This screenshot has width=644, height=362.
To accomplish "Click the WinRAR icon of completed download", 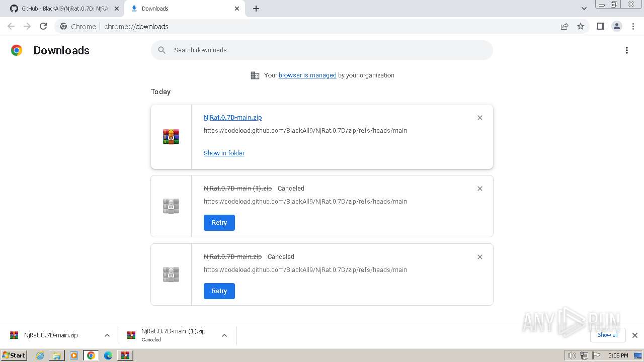I will [x=171, y=137].
